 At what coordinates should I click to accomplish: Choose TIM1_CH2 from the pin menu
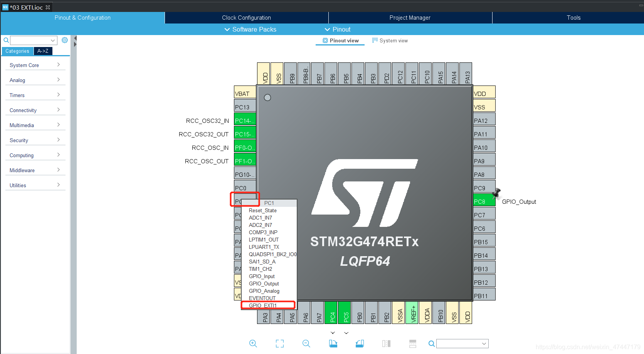pos(269,269)
